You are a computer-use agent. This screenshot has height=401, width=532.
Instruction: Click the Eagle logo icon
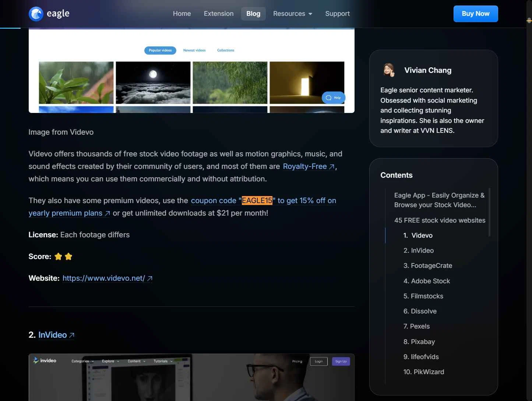[x=36, y=14]
